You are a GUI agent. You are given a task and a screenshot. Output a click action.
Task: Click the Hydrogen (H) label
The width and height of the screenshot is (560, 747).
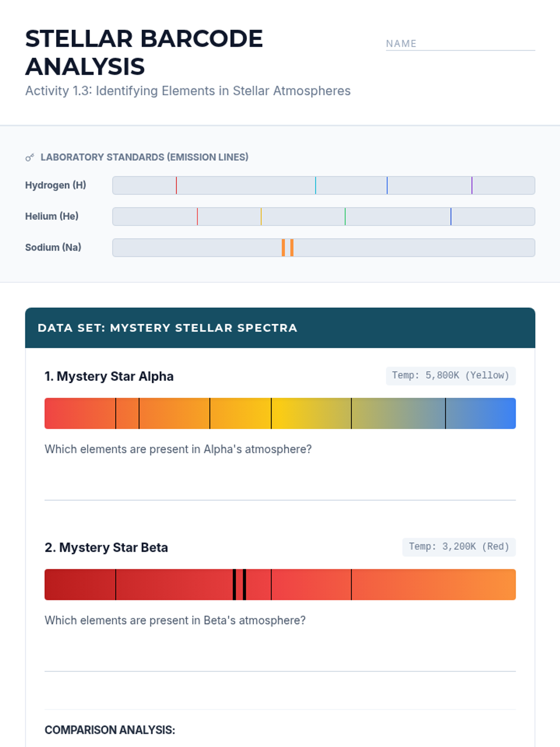coord(56,185)
